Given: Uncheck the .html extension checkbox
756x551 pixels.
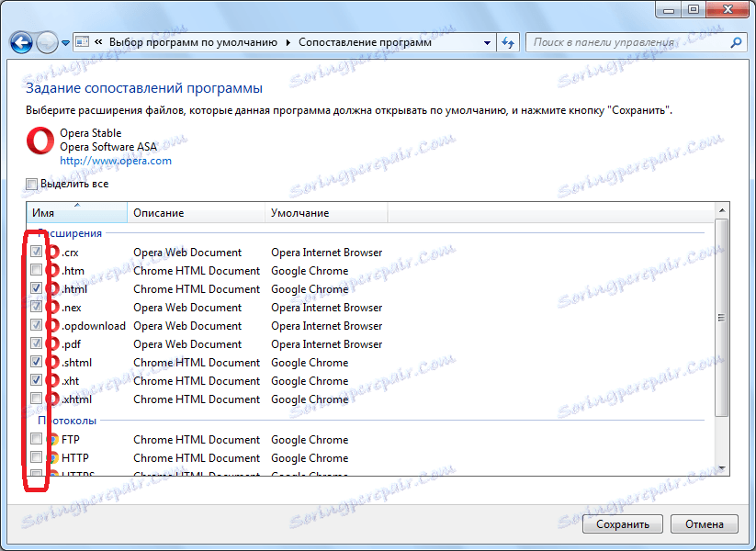Looking at the screenshot, I should pyautogui.click(x=36, y=287).
